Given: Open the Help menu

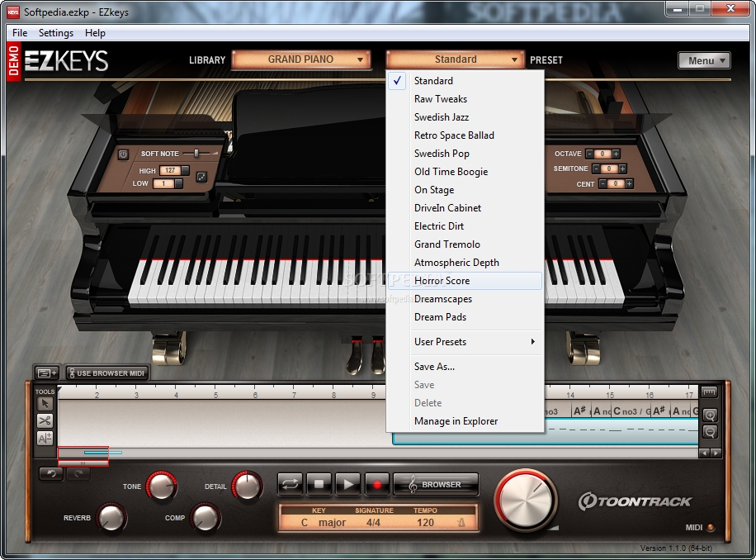Looking at the screenshot, I should coord(95,33).
